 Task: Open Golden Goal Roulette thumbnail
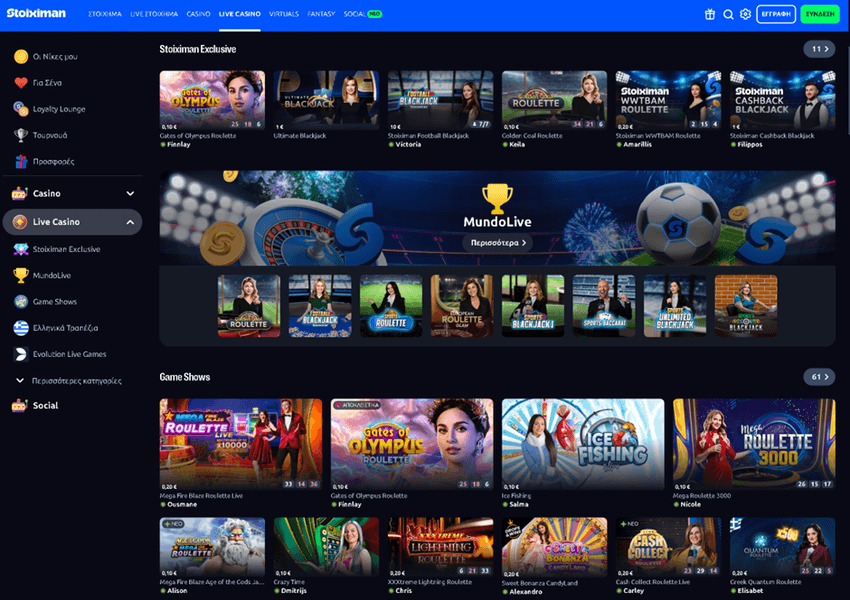click(555, 100)
